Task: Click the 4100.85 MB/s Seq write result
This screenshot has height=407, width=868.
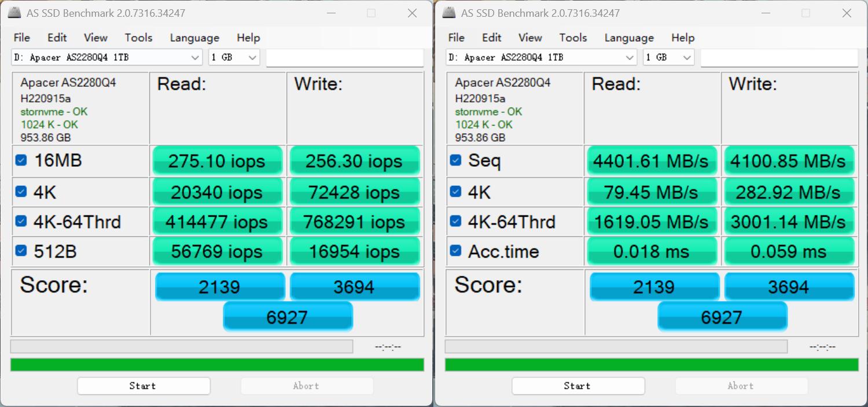Action: 789,161
